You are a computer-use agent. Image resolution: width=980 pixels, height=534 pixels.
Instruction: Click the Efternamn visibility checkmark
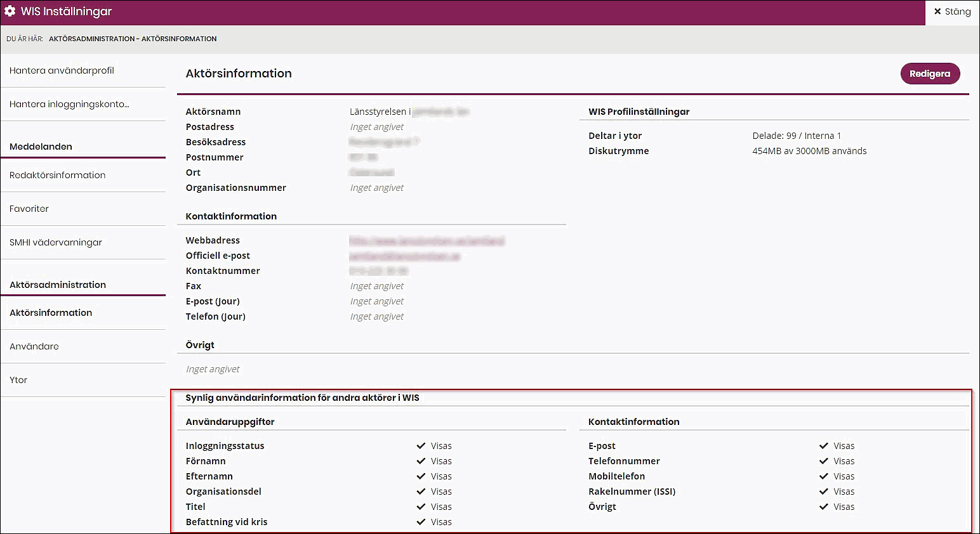(x=421, y=476)
